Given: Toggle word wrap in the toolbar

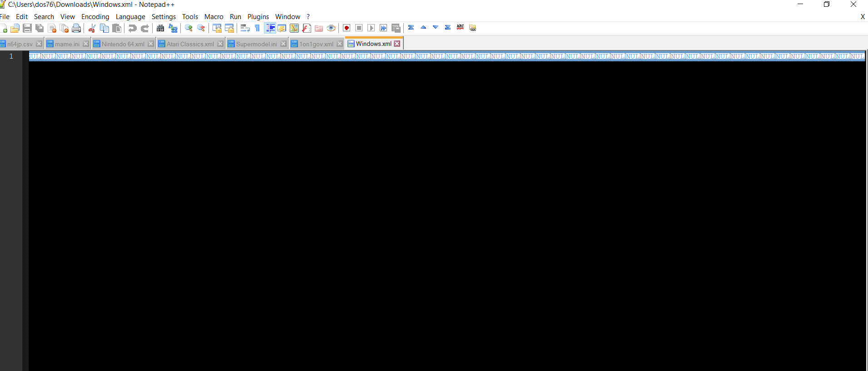Looking at the screenshot, I should (x=245, y=28).
